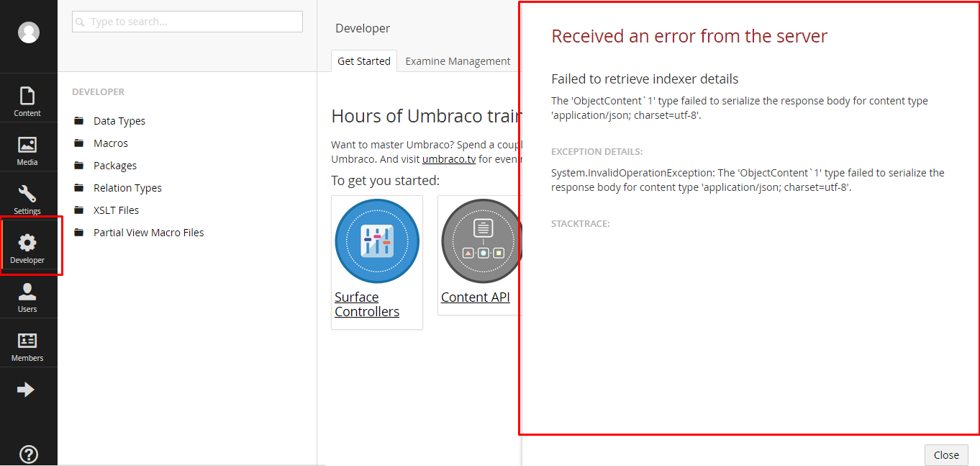Open the Media section
The width and height of the screenshot is (980, 466).
point(27,151)
